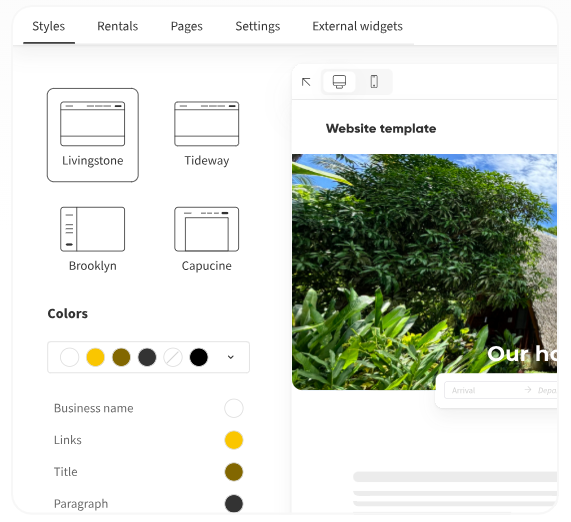Screen dimensions: 571x522
Task: Switch to External widgets tab
Action: pyautogui.click(x=357, y=26)
